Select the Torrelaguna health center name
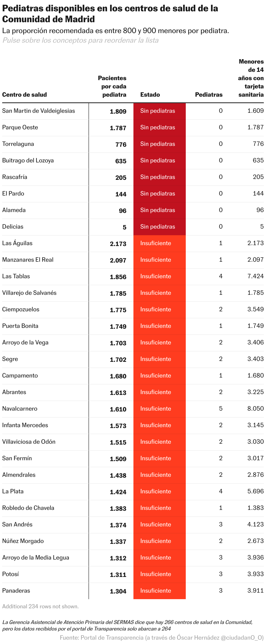Image resolution: width=266 pixels, height=644 pixels. point(18,144)
